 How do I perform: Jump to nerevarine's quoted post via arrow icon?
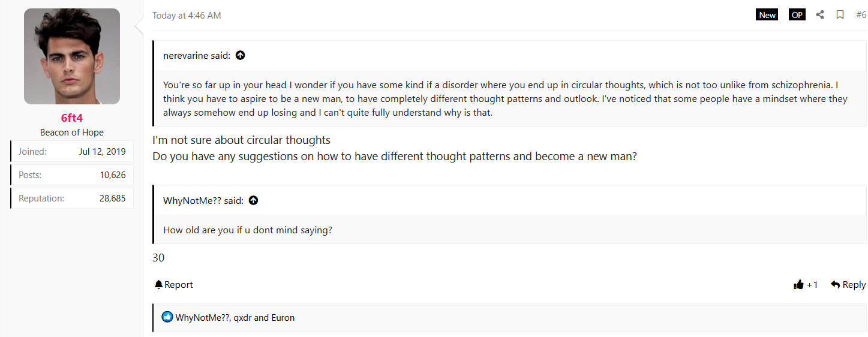(240, 55)
